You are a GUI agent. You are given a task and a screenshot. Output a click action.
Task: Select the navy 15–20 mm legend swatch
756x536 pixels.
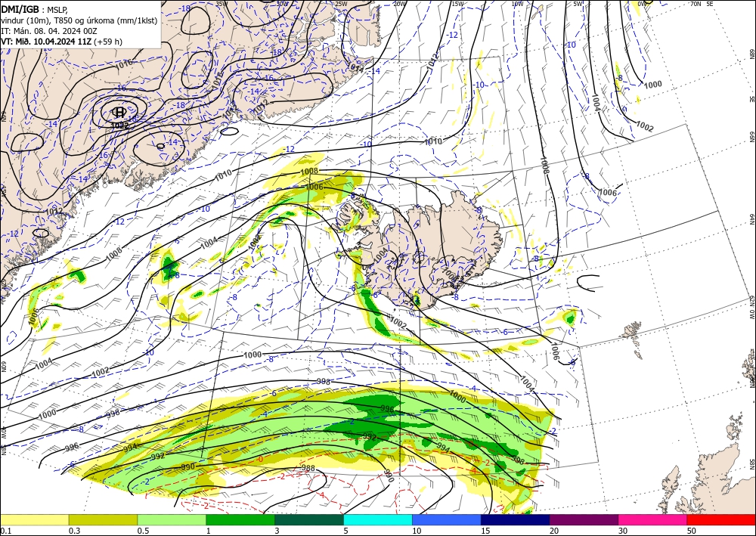(x=516, y=519)
